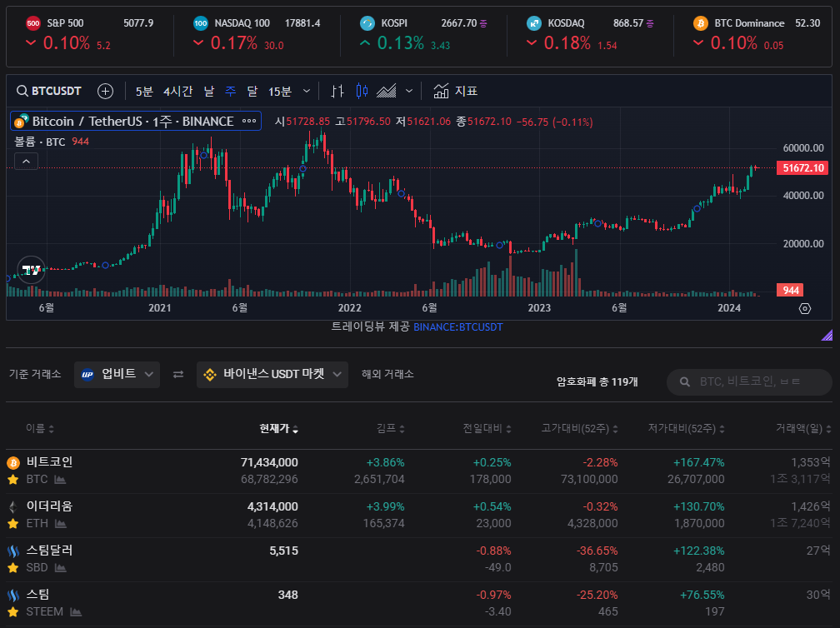Click the KOSDAQ index icon
840x628 pixels.
[533, 23]
